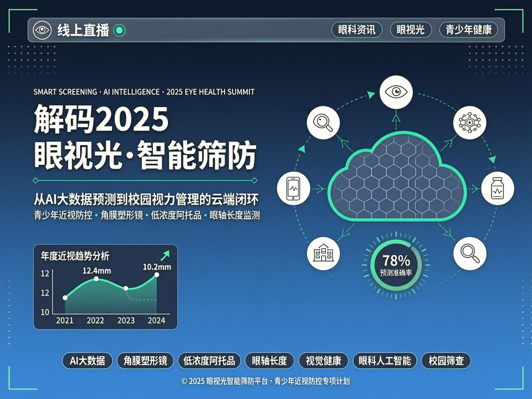Toggle the green live indicator beside 线上直播
The width and height of the screenshot is (532, 399).
119,30
